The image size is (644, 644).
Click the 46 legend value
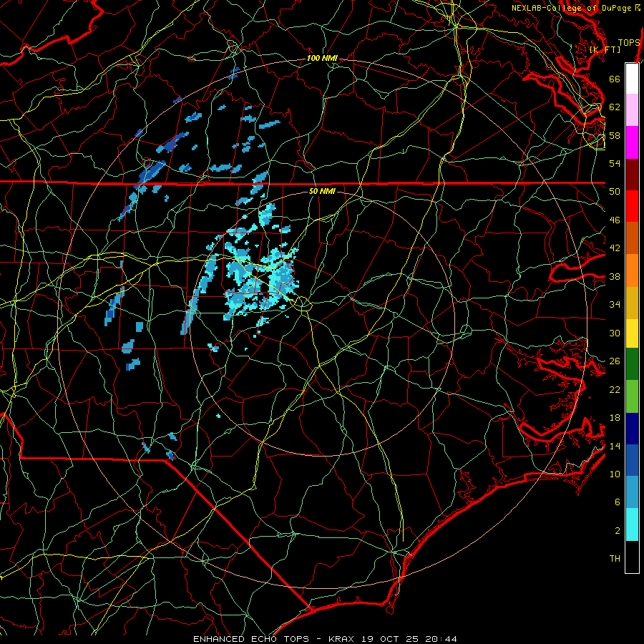pos(615,220)
